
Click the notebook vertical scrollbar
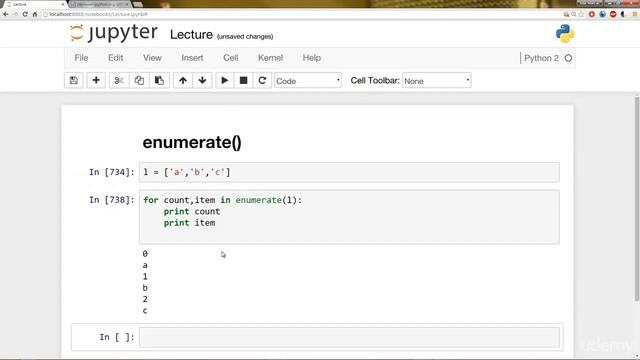(637, 199)
